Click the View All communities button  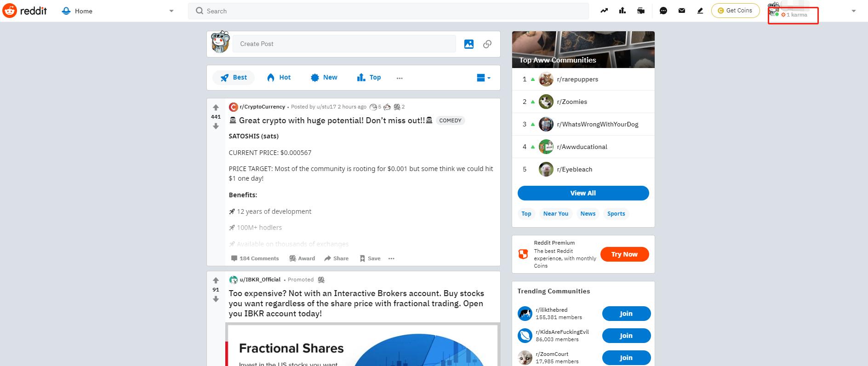pyautogui.click(x=583, y=193)
